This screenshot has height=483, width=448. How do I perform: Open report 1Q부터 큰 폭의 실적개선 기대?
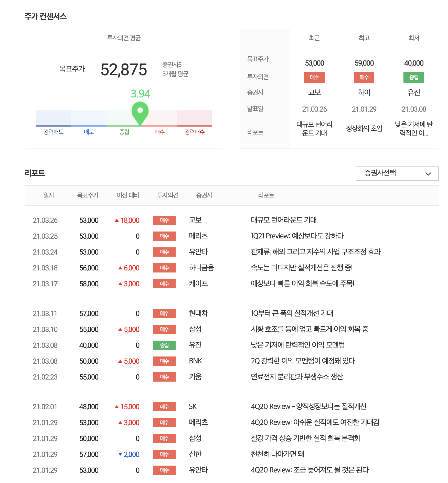click(292, 313)
